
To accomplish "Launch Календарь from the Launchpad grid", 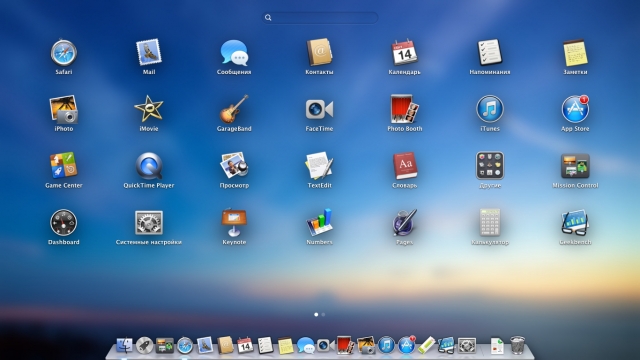I will click(404, 53).
